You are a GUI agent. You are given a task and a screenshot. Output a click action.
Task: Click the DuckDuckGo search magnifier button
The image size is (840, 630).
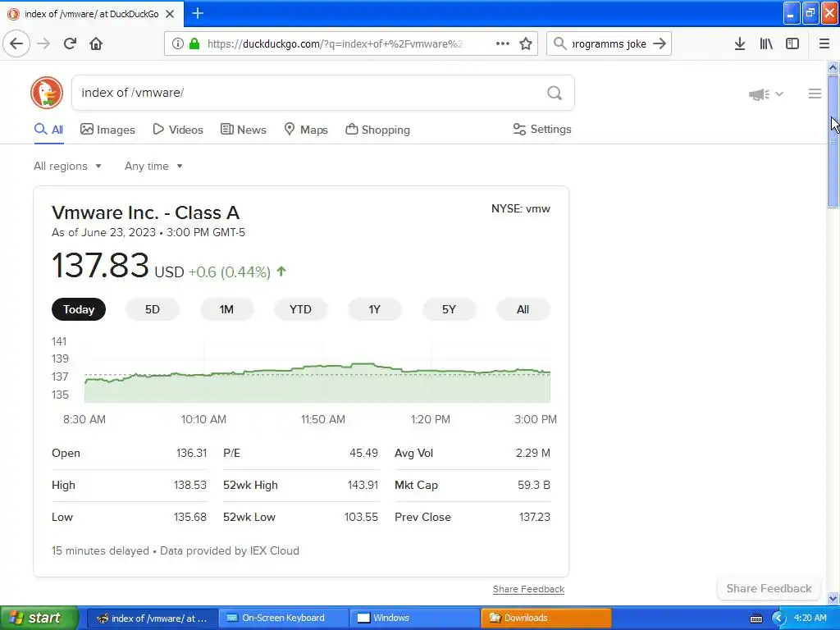[555, 94]
